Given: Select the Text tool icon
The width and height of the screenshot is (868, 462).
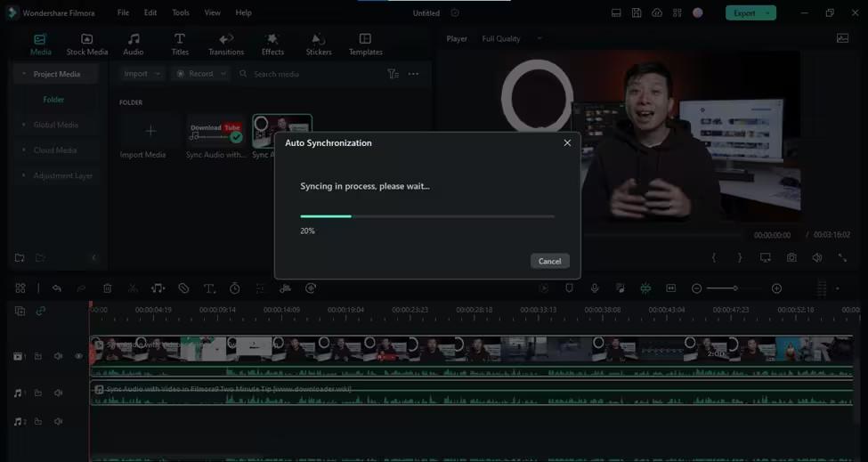Looking at the screenshot, I should pos(209,288).
